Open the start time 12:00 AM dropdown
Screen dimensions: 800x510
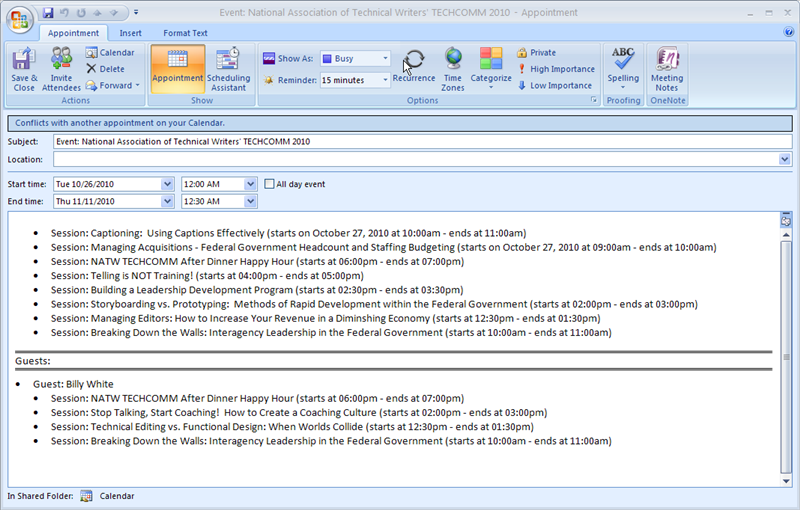250,184
